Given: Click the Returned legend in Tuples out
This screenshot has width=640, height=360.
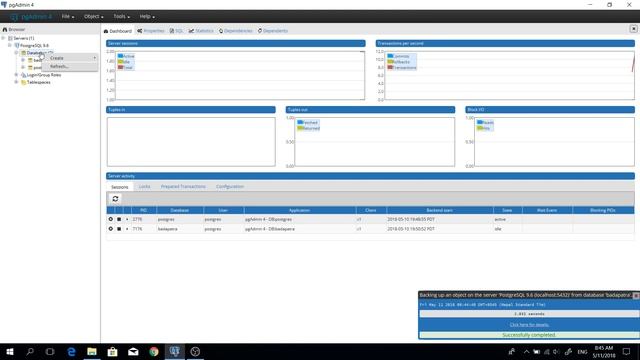Looking at the screenshot, I should (309, 128).
